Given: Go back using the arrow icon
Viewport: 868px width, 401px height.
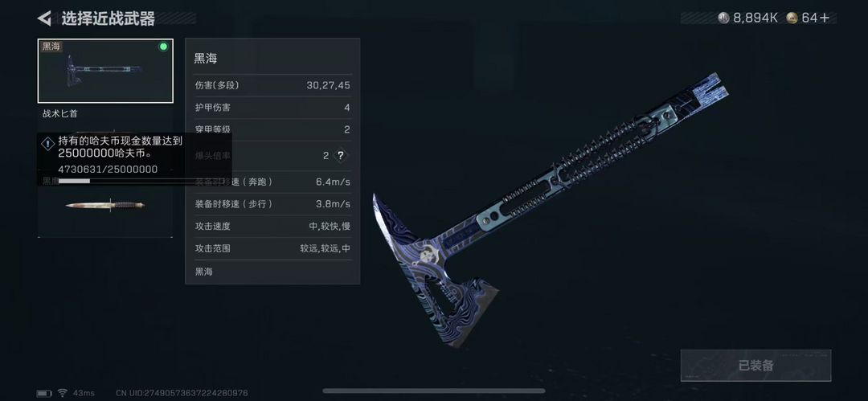Looking at the screenshot, I should pos(44,18).
